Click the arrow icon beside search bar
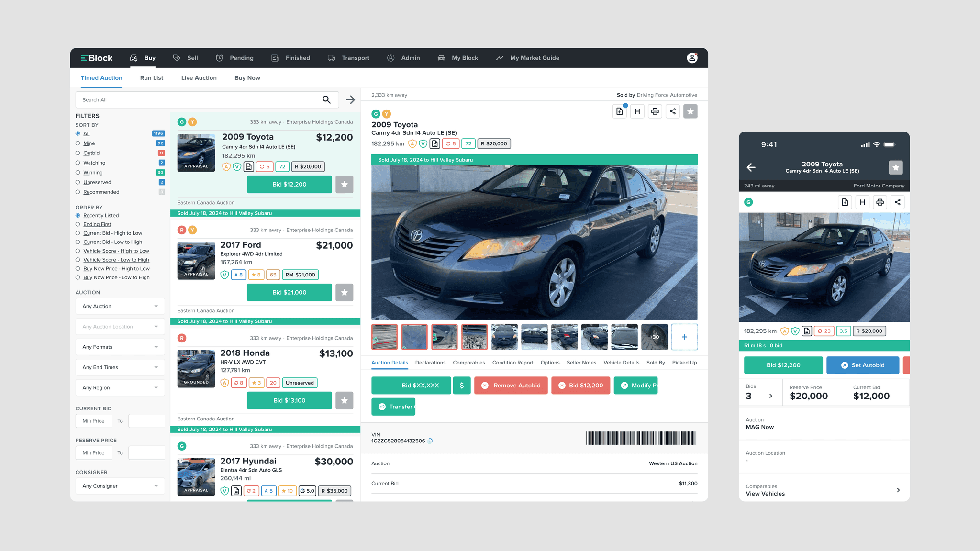980x551 pixels. 350,99
